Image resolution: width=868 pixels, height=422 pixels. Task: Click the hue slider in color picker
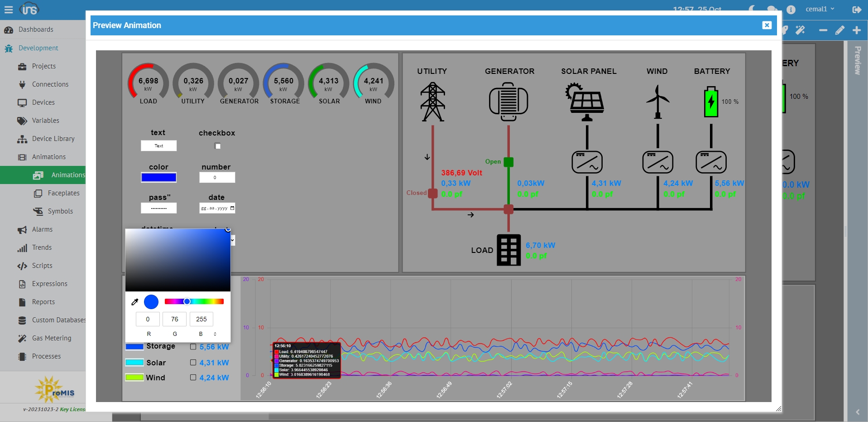[x=194, y=301]
